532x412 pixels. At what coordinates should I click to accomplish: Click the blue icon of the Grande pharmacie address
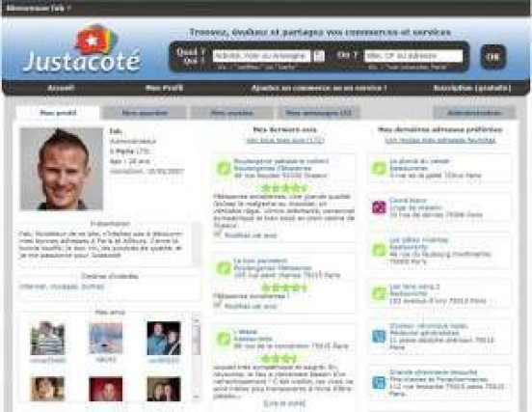pyautogui.click(x=379, y=382)
